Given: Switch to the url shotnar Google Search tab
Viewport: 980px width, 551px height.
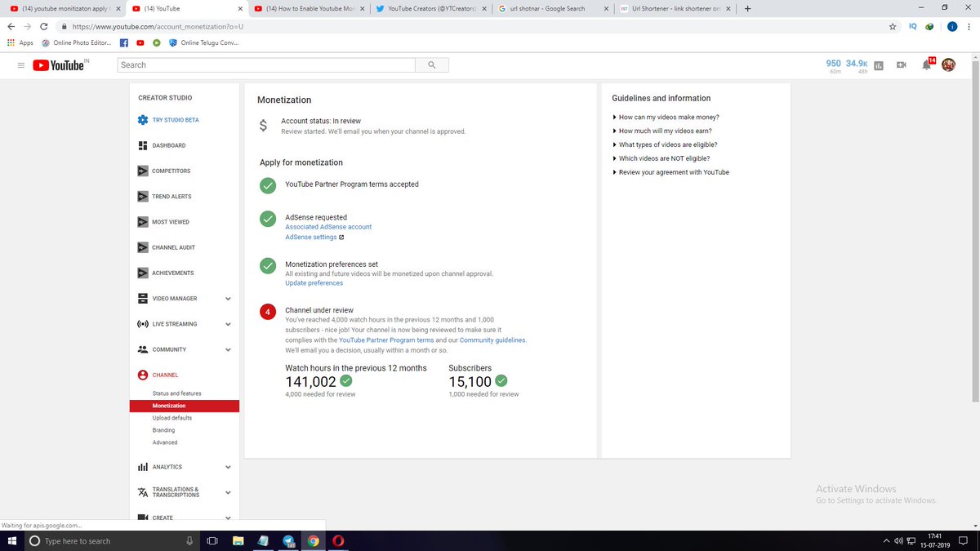Looking at the screenshot, I should (x=553, y=8).
